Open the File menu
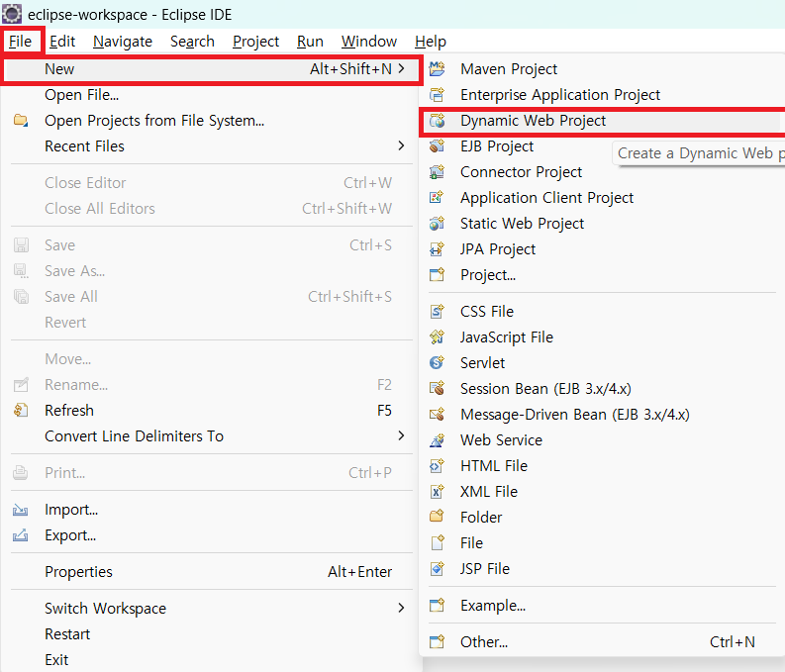The image size is (785, 672). [21, 41]
